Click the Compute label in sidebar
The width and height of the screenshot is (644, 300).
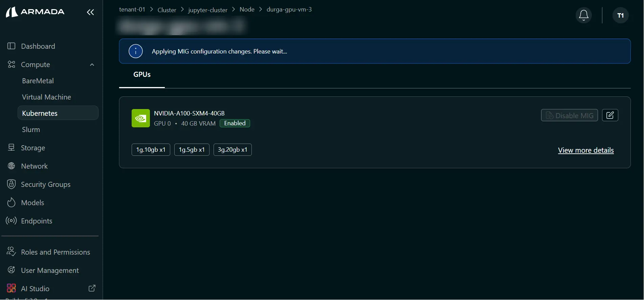click(35, 64)
